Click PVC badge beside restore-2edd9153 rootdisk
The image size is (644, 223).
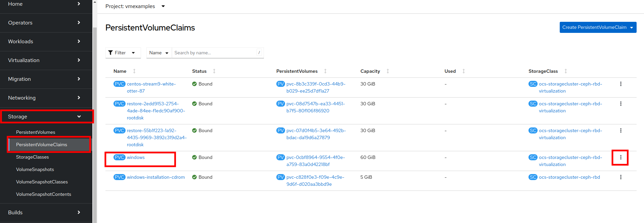tap(119, 104)
